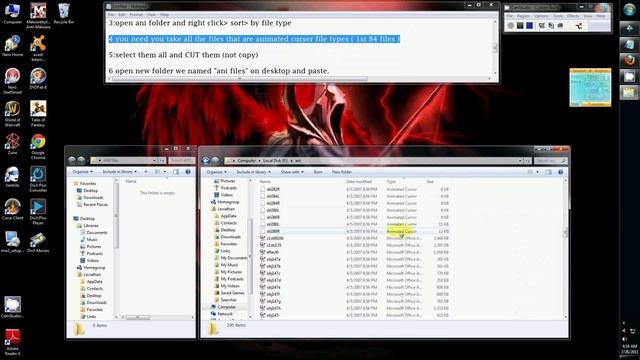The height and width of the screenshot is (360, 640).
Task: Select Network in ani window sidebar
Action: 222,314
